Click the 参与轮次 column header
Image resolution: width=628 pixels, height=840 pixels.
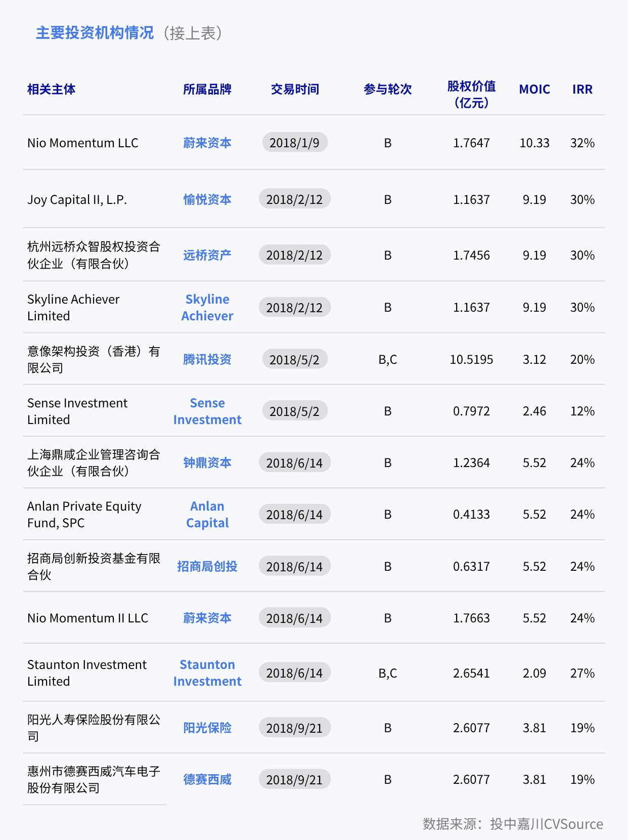tap(388, 89)
